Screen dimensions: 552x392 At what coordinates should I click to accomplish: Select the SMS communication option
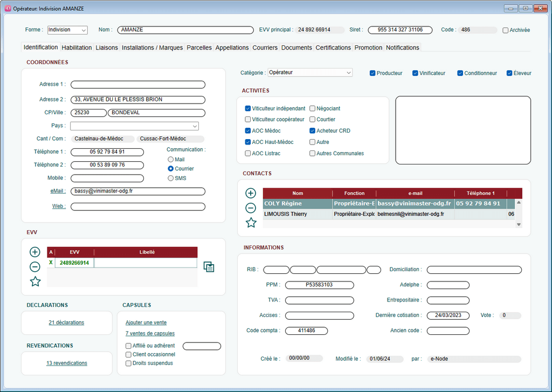point(171,178)
